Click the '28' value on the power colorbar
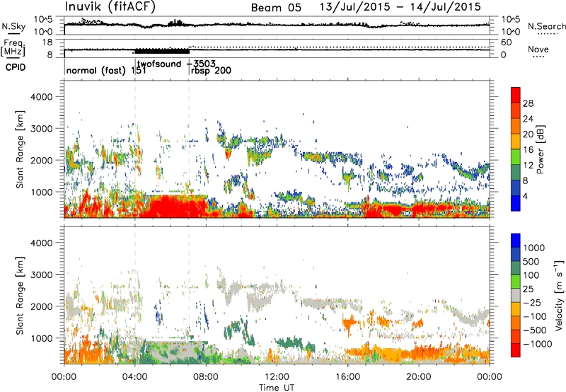The image size is (566, 392). (x=528, y=103)
